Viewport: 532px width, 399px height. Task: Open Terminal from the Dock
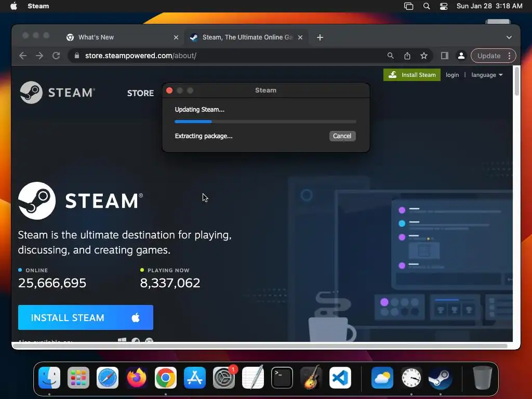coord(282,378)
